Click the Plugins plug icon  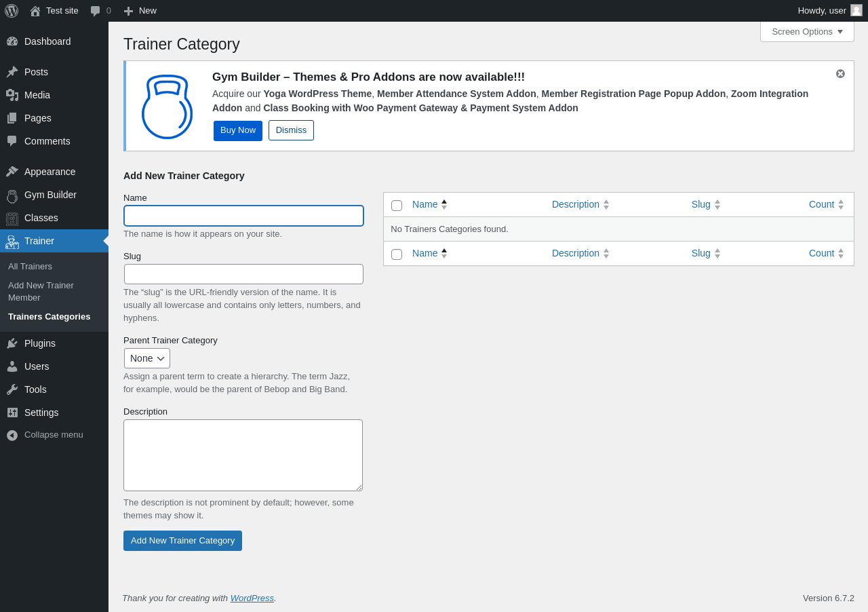pos(12,343)
